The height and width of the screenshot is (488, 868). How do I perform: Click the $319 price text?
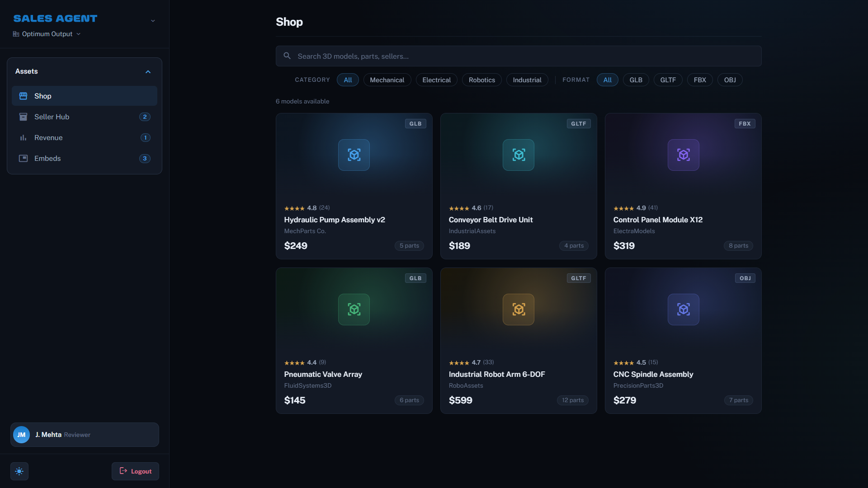pyautogui.click(x=624, y=246)
